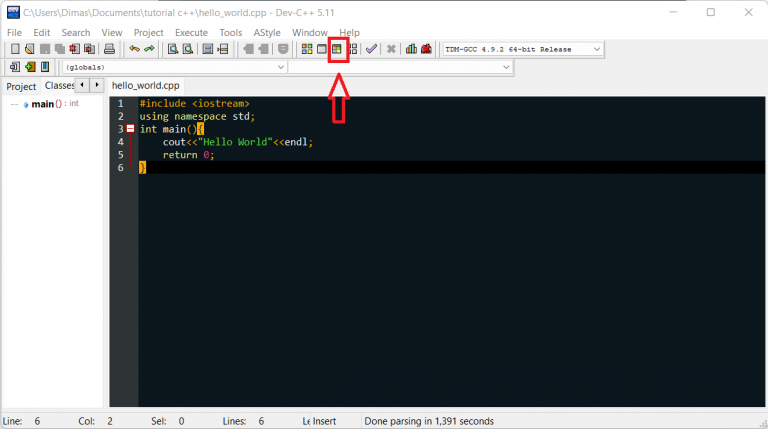
Task: Open the Tools menu
Action: (x=230, y=32)
